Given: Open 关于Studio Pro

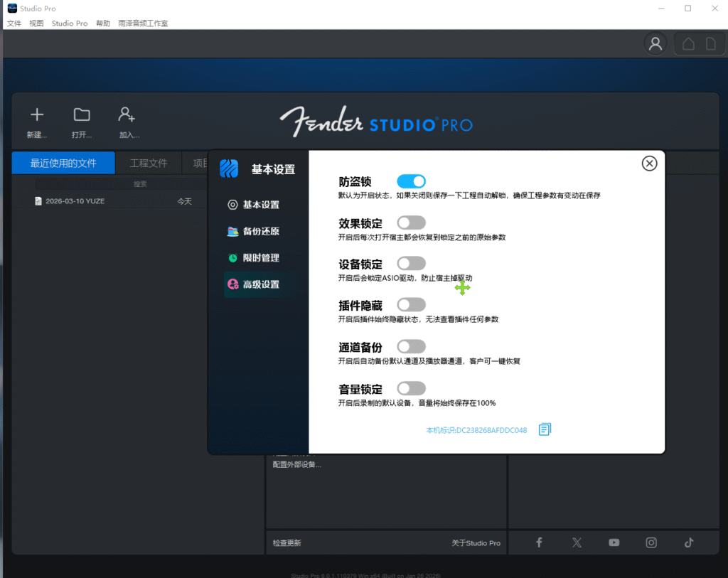Looking at the screenshot, I should [x=475, y=542].
